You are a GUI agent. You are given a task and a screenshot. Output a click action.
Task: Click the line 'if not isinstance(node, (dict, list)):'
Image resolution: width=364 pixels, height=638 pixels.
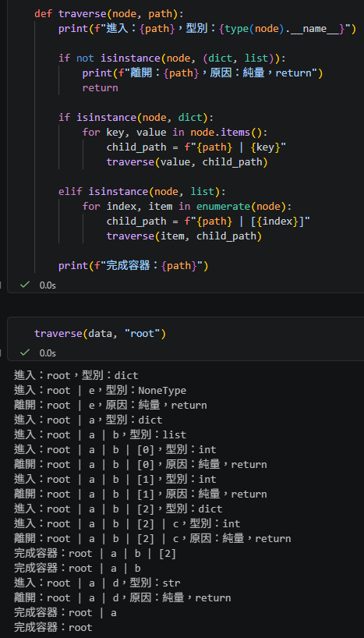(x=172, y=58)
